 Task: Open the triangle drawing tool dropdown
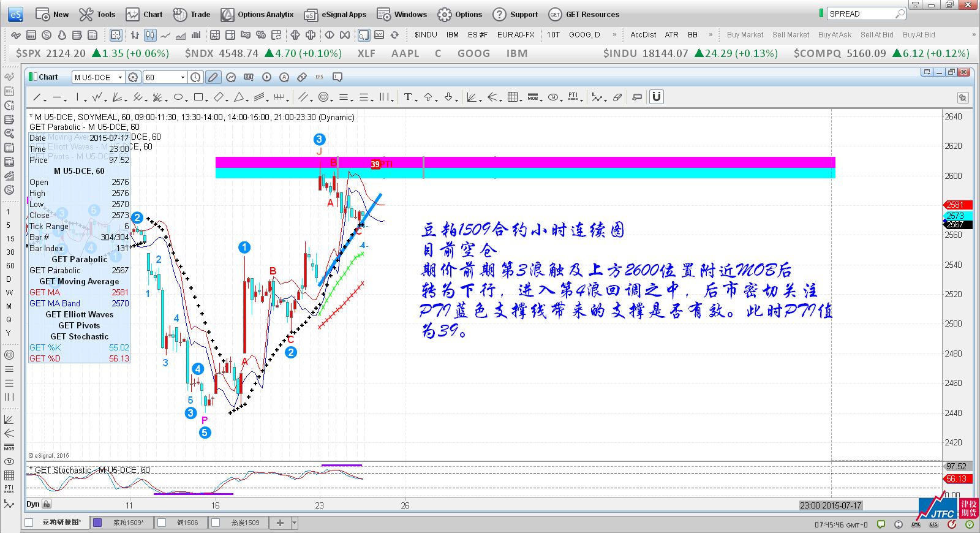[x=241, y=97]
